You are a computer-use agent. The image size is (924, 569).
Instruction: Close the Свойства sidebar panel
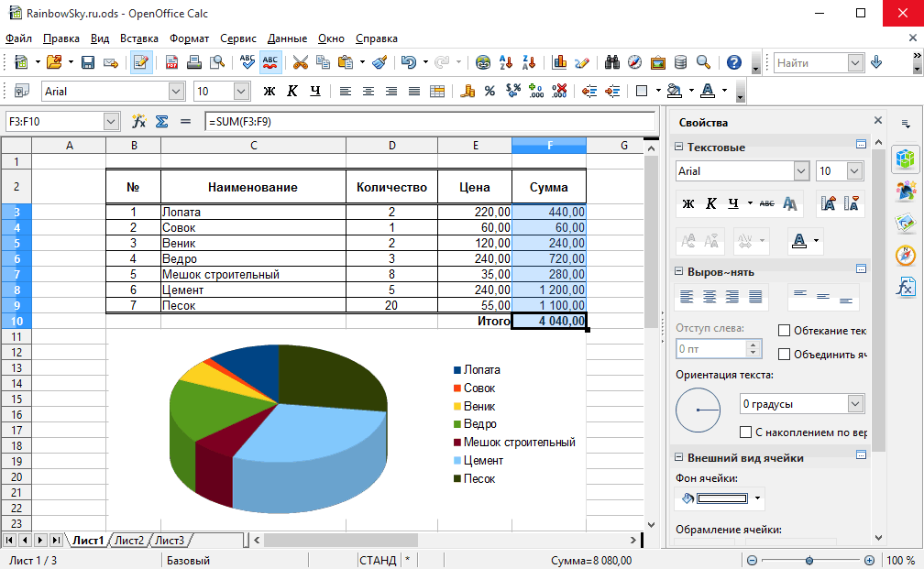point(878,120)
